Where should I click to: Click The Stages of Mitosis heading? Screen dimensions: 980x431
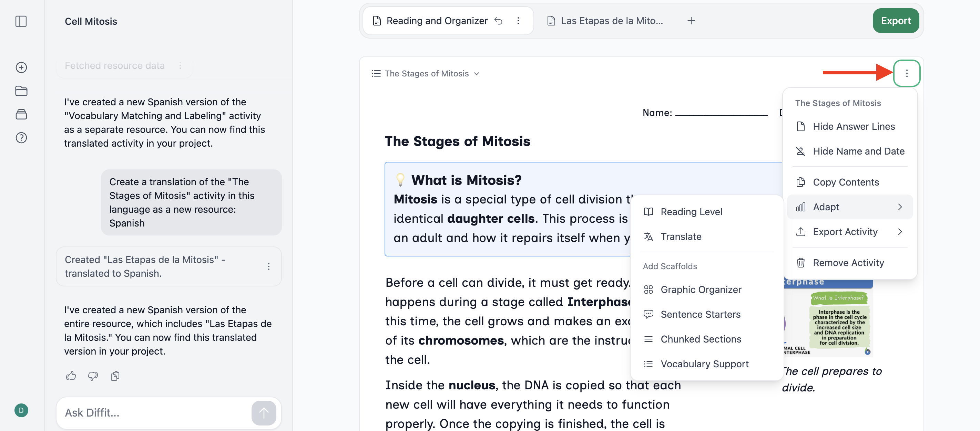(x=457, y=141)
